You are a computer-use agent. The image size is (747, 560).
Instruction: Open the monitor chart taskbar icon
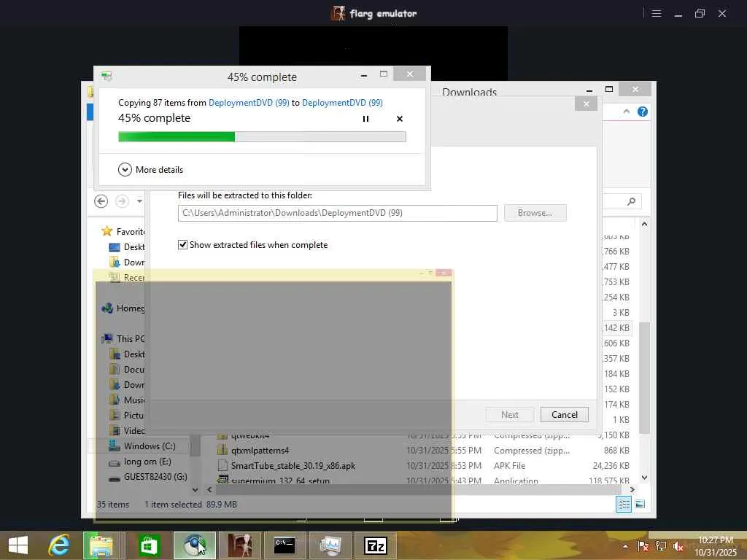[x=330, y=545]
